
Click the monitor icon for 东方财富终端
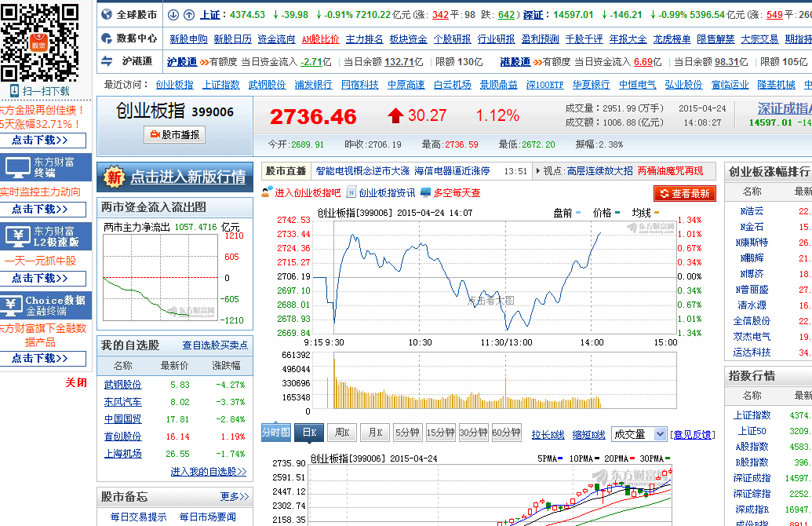coord(17,167)
